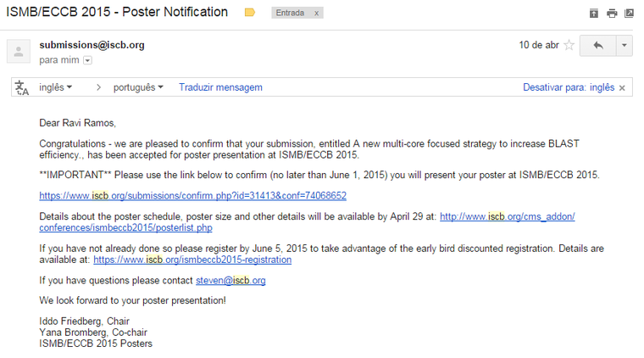Click the sender profile avatar
The height and width of the screenshot is (358, 644).
click(x=19, y=52)
